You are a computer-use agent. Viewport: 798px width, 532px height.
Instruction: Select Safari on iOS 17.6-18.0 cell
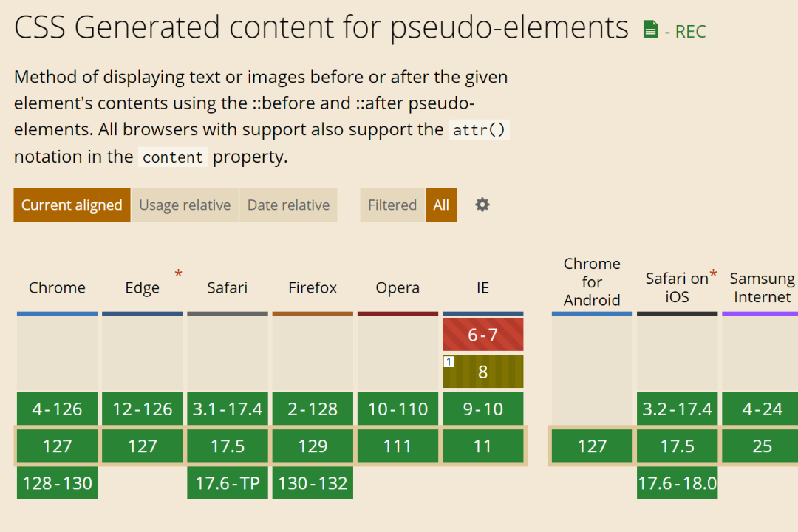point(678,482)
